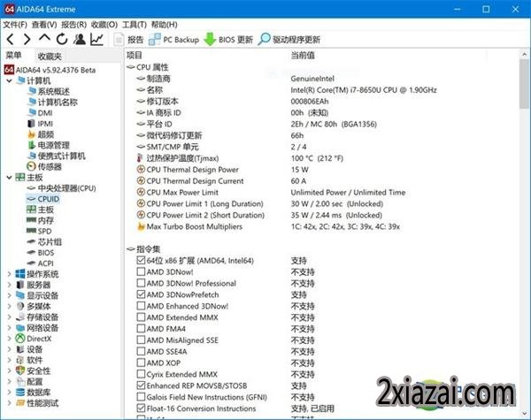
Task: Expand the 显示设备 tree node
Action: click(9, 295)
